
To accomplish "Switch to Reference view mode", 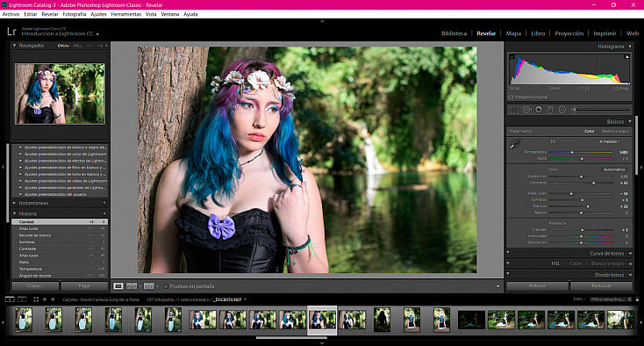I will [132, 286].
